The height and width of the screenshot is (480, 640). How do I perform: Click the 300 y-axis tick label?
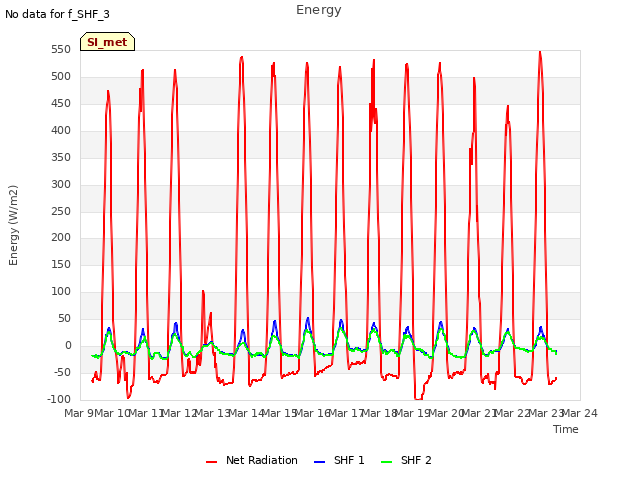click(61, 184)
